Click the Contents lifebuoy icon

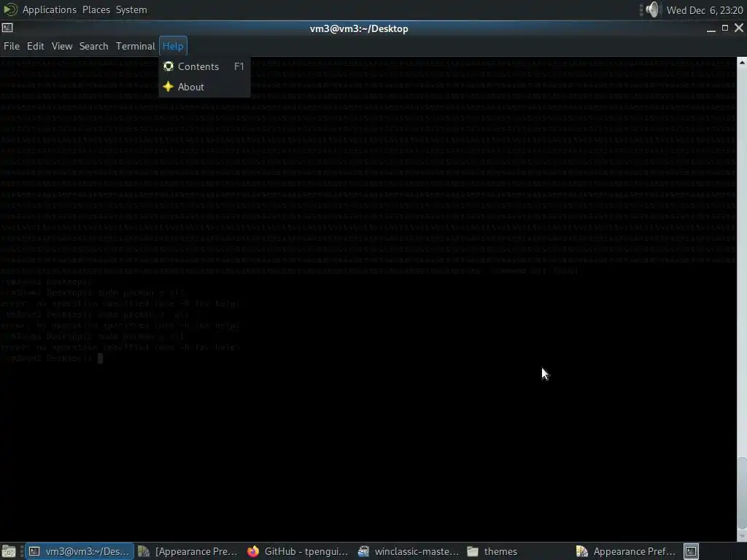click(169, 66)
